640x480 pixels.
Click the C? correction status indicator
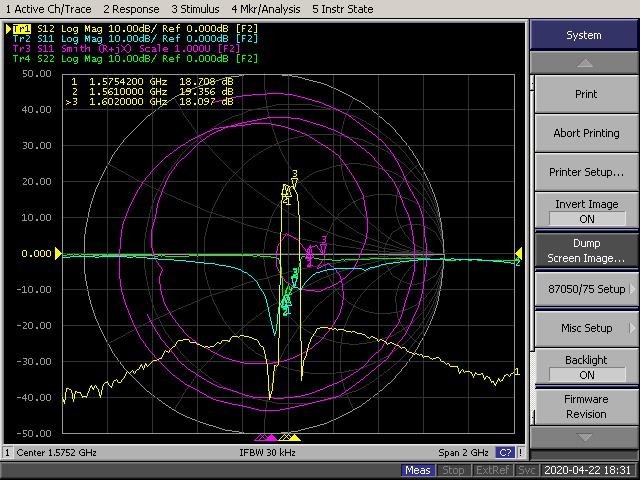click(x=505, y=453)
